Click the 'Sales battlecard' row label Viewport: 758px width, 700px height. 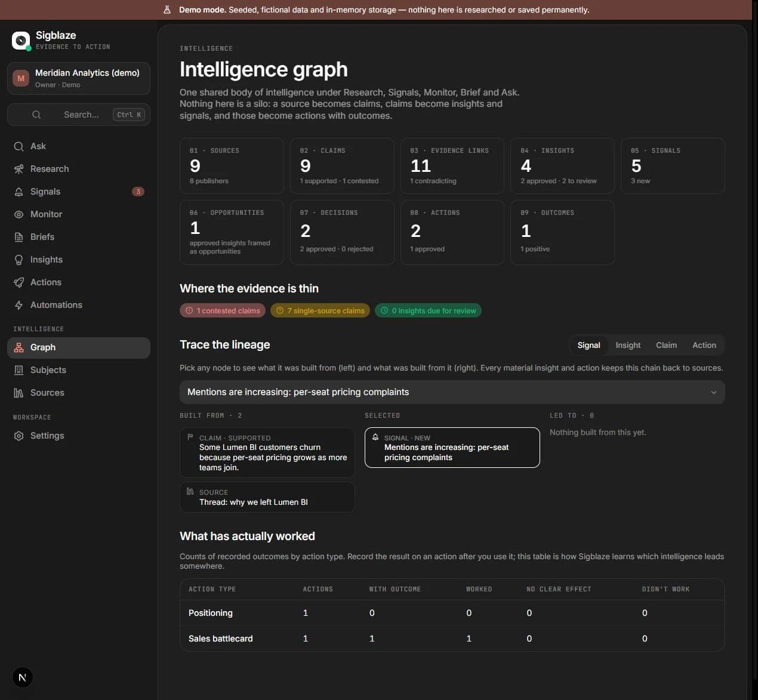tap(221, 639)
